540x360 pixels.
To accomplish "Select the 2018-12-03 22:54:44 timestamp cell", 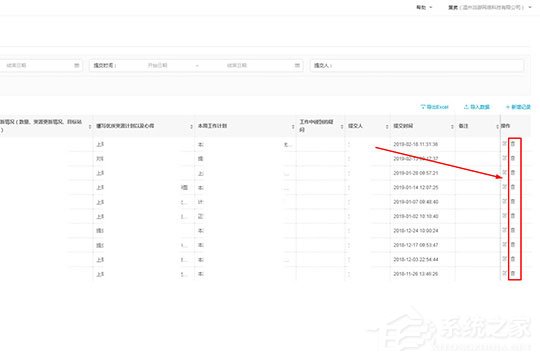I will coord(416,259).
